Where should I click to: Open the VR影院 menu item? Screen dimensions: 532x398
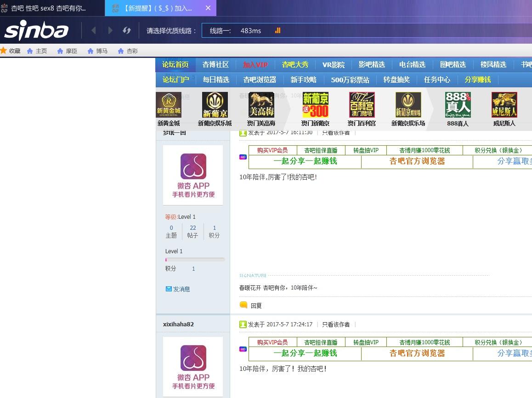tap(333, 64)
